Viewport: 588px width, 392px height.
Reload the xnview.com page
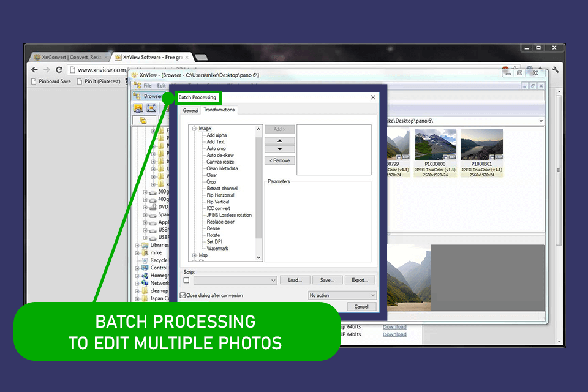[x=59, y=70]
